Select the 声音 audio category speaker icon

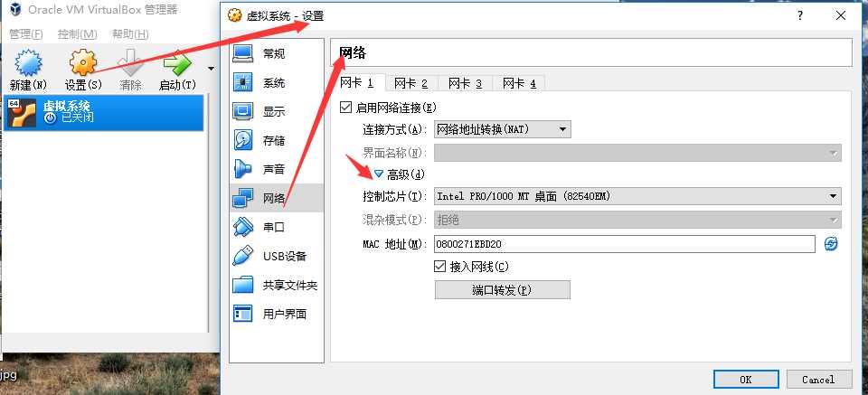tap(242, 169)
